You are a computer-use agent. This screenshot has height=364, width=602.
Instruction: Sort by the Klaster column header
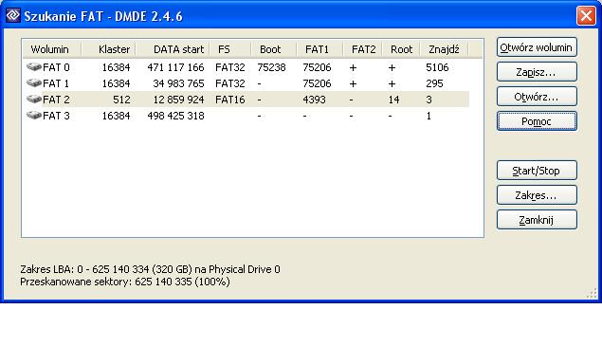coord(108,49)
